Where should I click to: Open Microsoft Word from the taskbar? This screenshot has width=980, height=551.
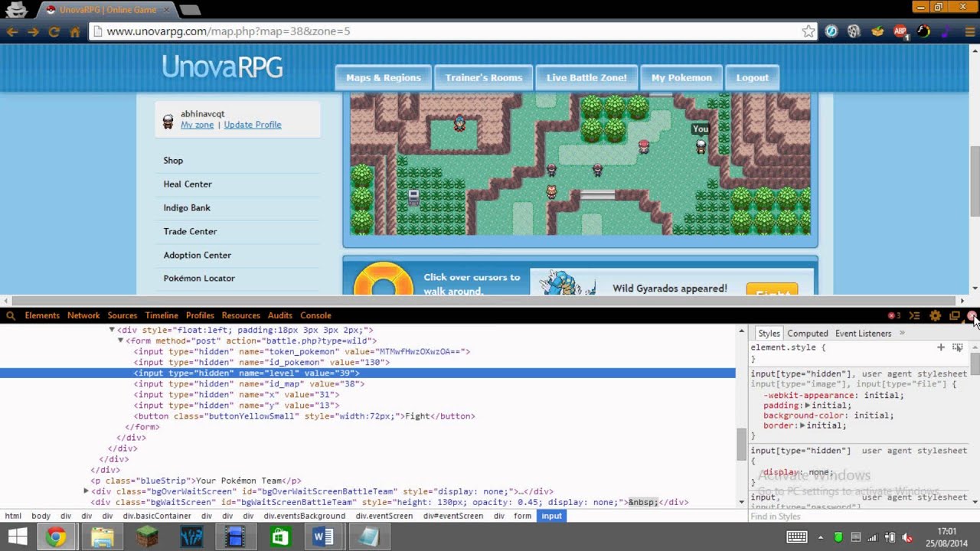coord(324,537)
